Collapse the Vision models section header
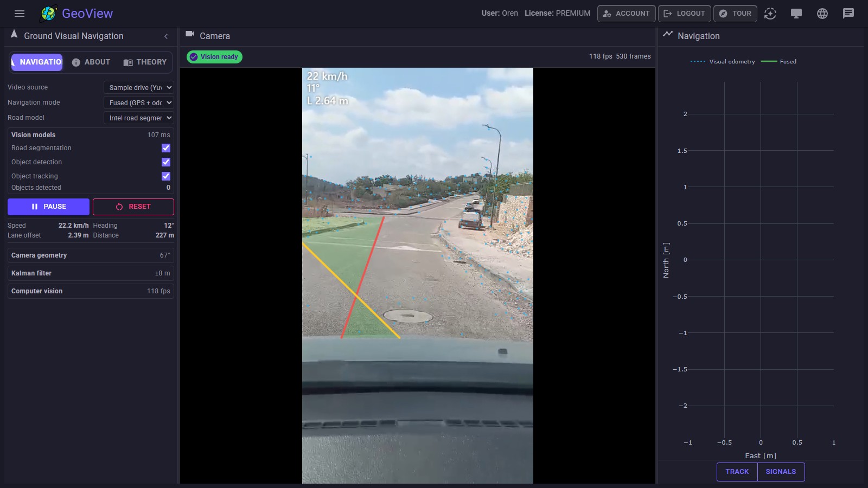 [91, 135]
